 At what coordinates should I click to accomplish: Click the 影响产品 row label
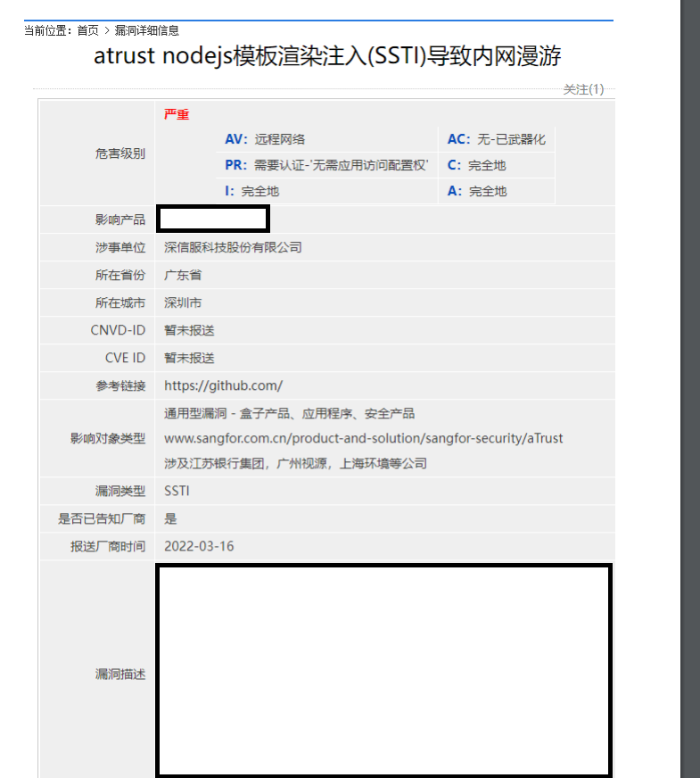tap(120, 219)
